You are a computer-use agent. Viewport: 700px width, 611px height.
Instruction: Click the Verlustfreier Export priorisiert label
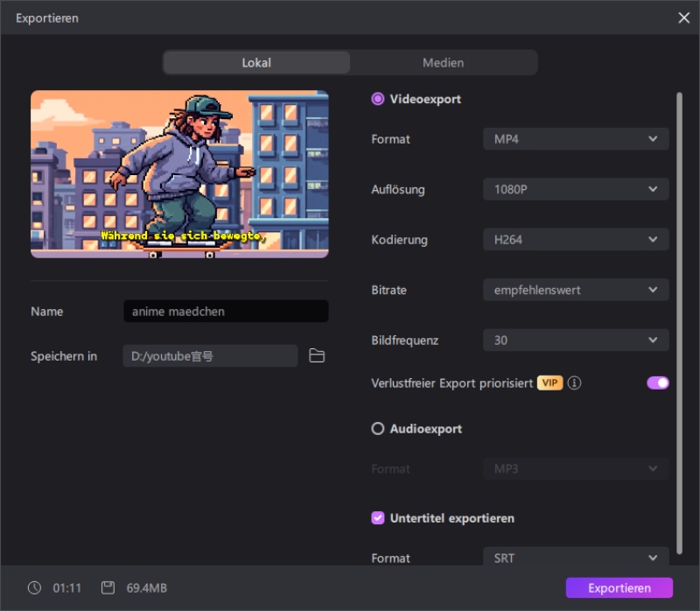click(x=452, y=383)
